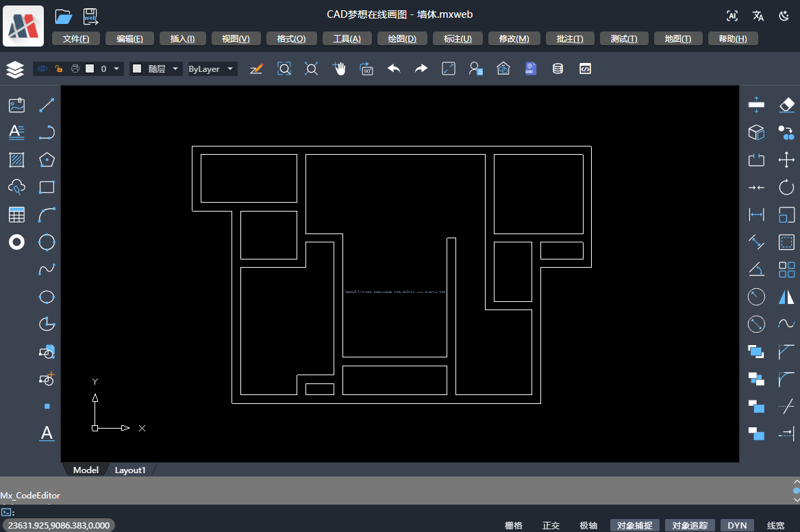
Task: Open the 视图(V) menu
Action: pyautogui.click(x=236, y=39)
